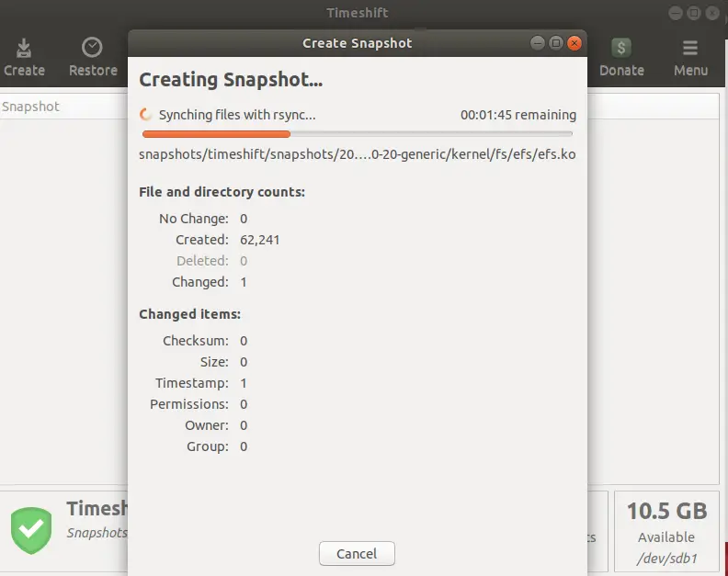Close the Timeshift main window
728x576 pixels.
pyautogui.click(x=712, y=13)
